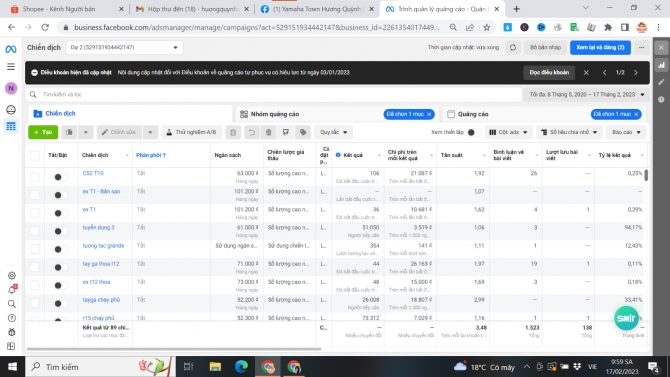
Task: Click the table's horizontal scrollbar
Action: (174, 349)
